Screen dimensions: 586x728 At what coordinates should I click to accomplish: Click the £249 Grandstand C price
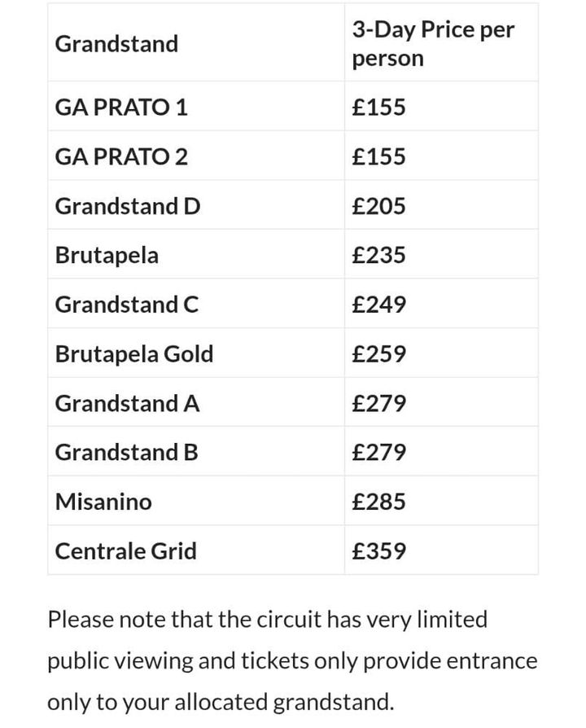click(x=378, y=305)
